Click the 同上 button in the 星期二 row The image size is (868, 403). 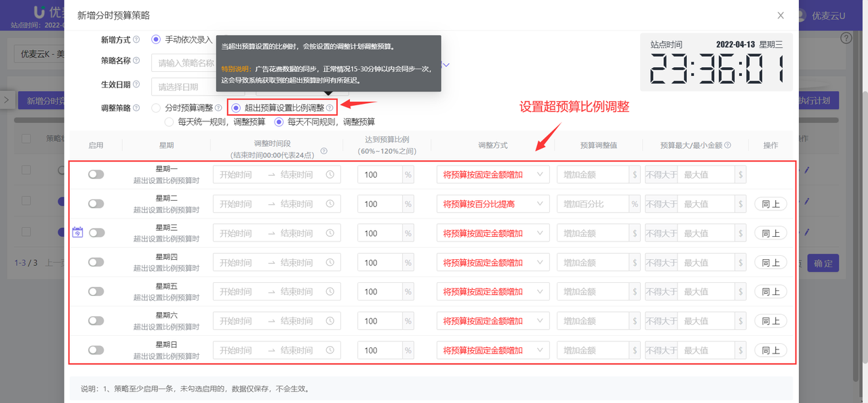[x=770, y=204]
